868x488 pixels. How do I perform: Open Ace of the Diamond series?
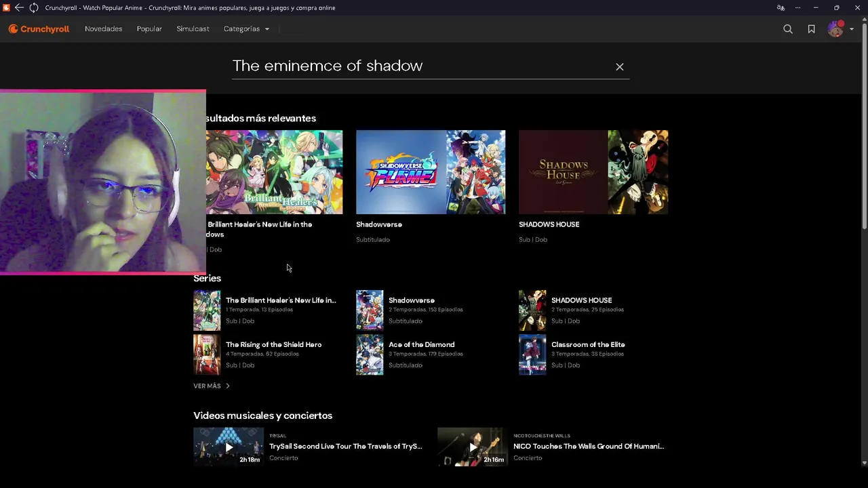[421, 344]
